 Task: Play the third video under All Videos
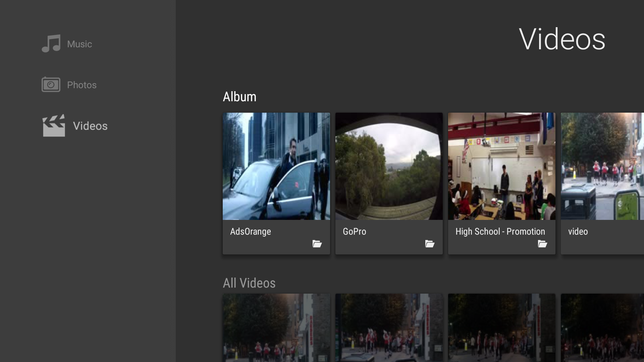tap(502, 328)
